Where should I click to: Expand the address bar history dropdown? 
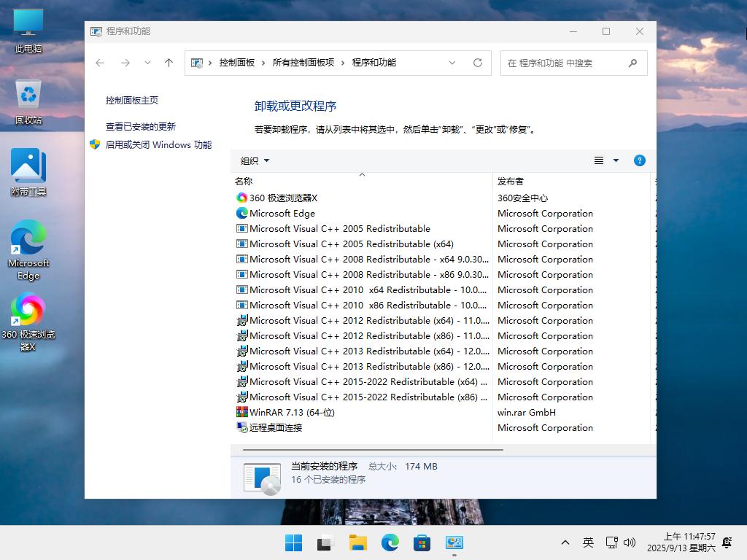point(452,63)
